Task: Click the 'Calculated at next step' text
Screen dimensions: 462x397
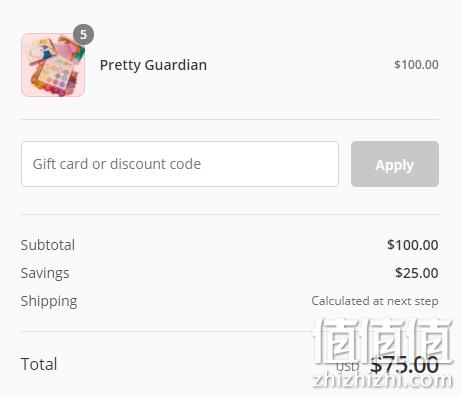Action: click(x=375, y=301)
